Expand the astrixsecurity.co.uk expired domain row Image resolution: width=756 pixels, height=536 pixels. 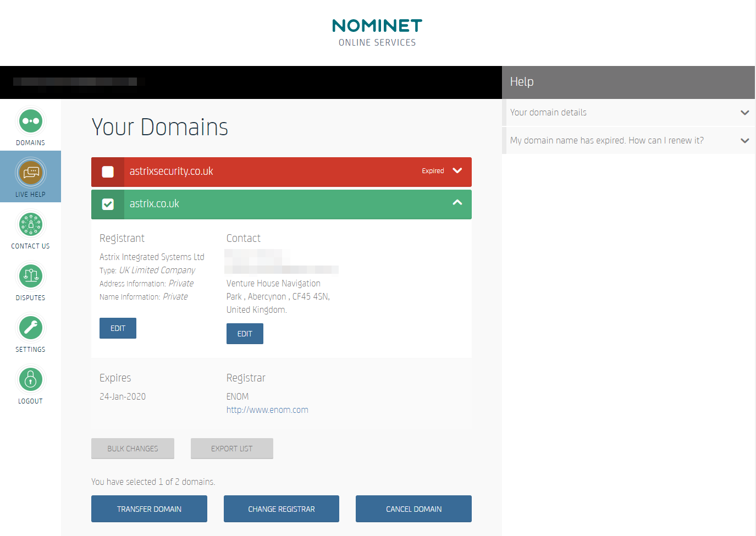(x=457, y=171)
